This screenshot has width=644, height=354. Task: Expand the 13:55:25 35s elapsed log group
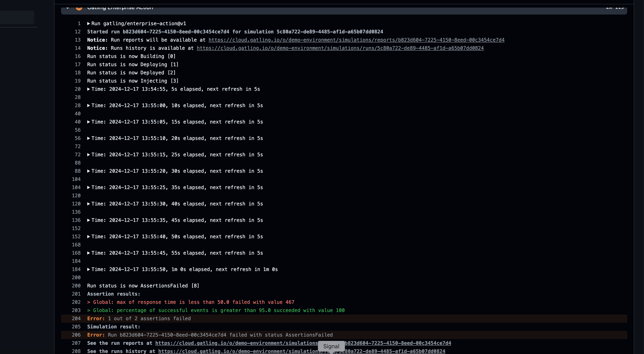point(88,187)
